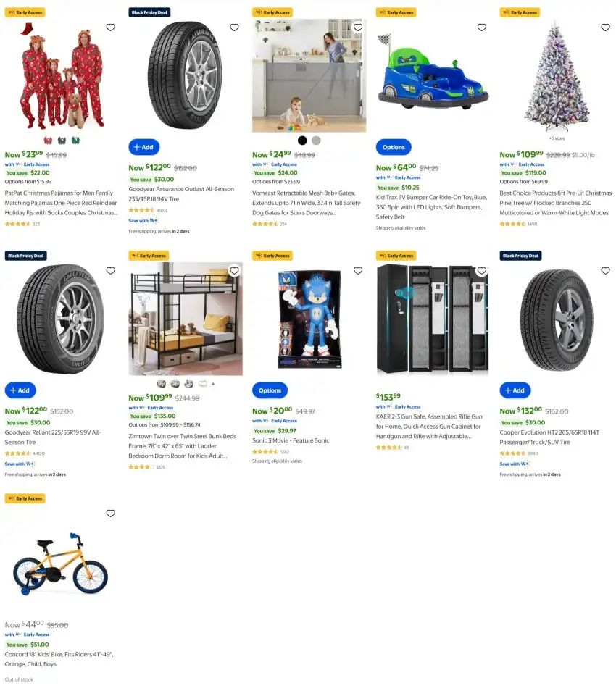Choose the gray color swatch for baby gate
Image resolution: width=616 pixels, height=691 pixels.
316,141
